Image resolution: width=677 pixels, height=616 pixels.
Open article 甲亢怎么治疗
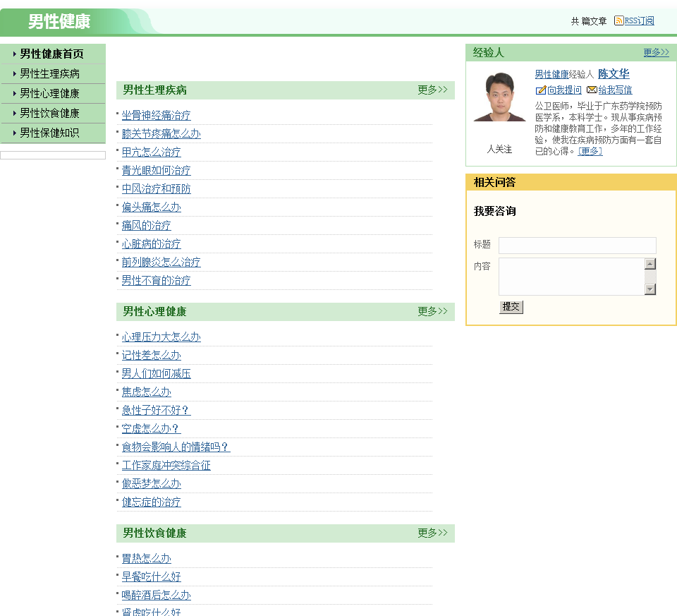pos(151,152)
